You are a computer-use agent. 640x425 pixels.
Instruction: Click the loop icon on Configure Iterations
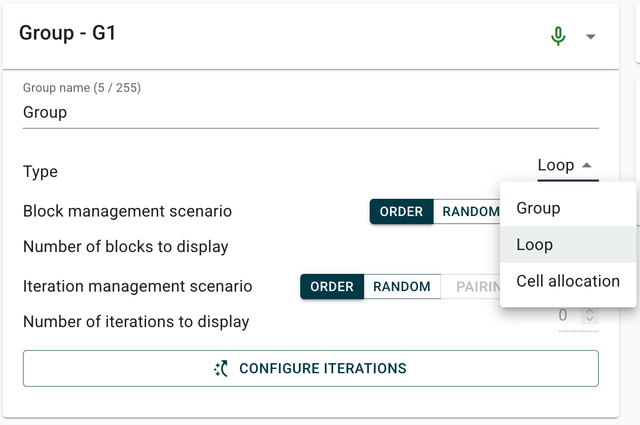pos(222,368)
